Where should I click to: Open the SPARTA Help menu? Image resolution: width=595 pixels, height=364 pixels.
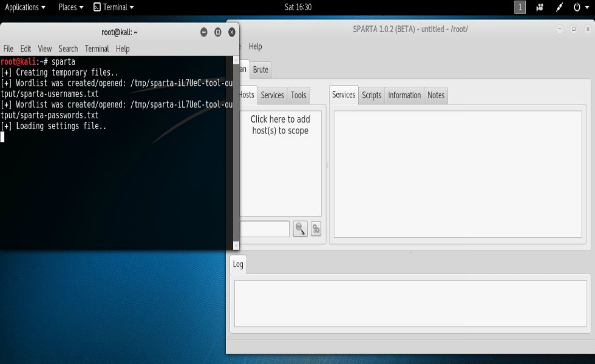tap(256, 46)
